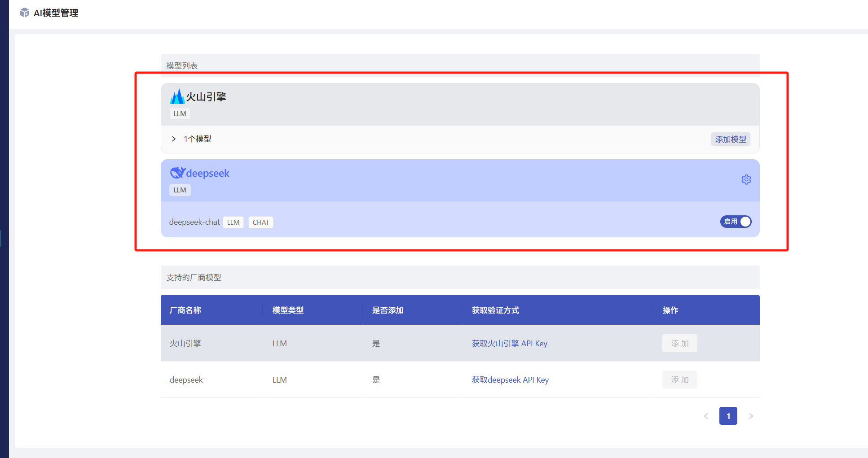
Task: Click the LLM tag beside deepseek-chat
Action: 233,222
